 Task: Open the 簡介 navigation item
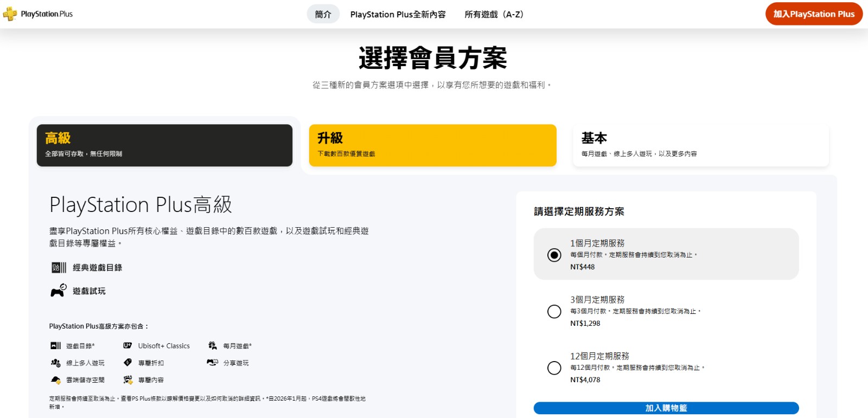(323, 14)
